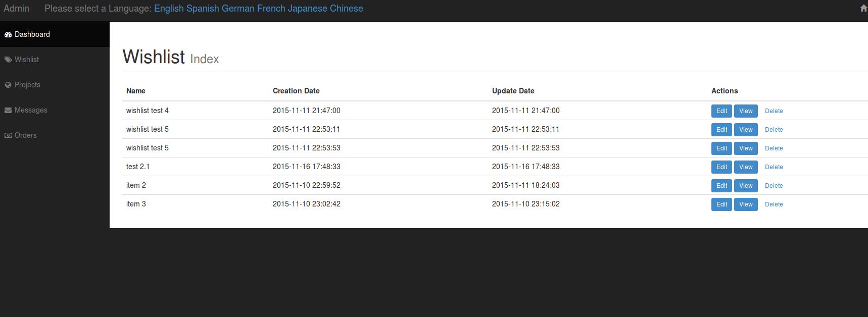Click update date 2015-11-10 23:15:02
Screen dimensions: 868x317
click(x=526, y=204)
